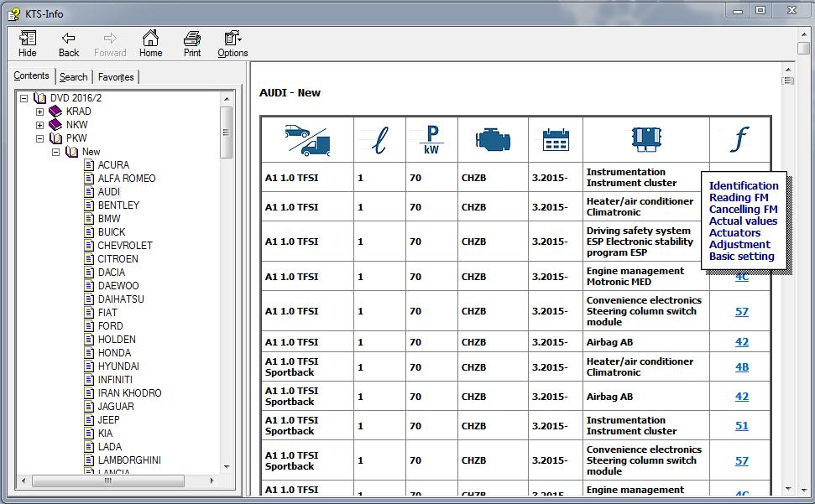Switch to the Search tab
The height and width of the screenshot is (504, 815).
[x=73, y=77]
